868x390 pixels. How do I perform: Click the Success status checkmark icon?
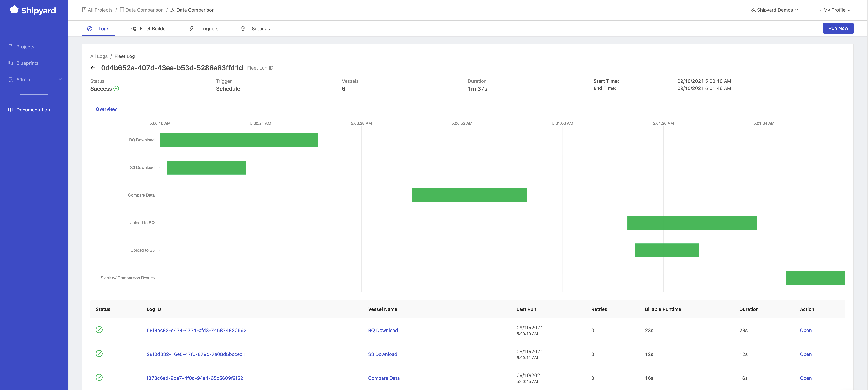point(116,89)
